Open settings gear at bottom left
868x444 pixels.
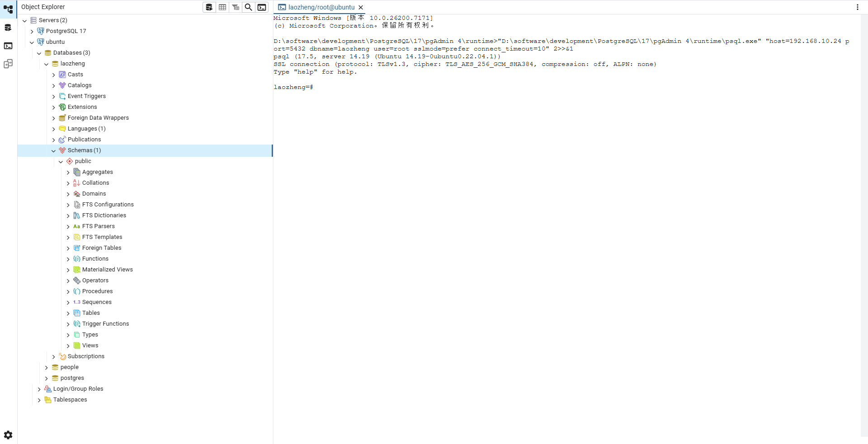[x=8, y=435]
